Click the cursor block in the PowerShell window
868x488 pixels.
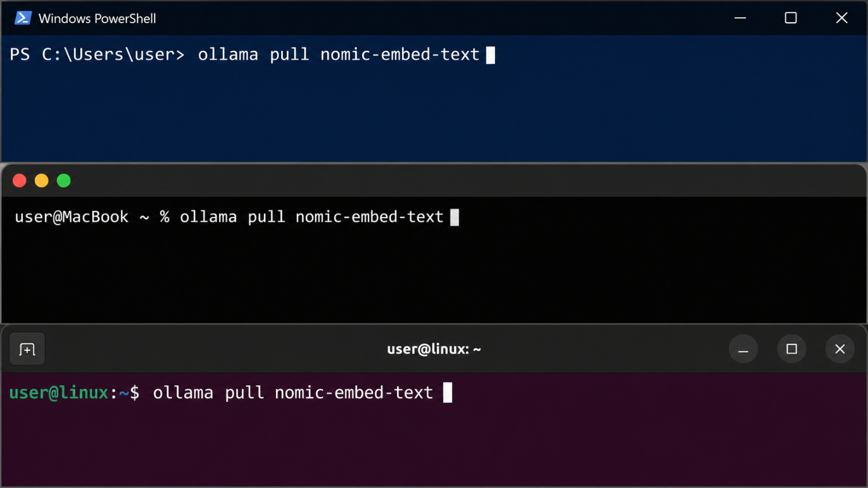(x=490, y=55)
